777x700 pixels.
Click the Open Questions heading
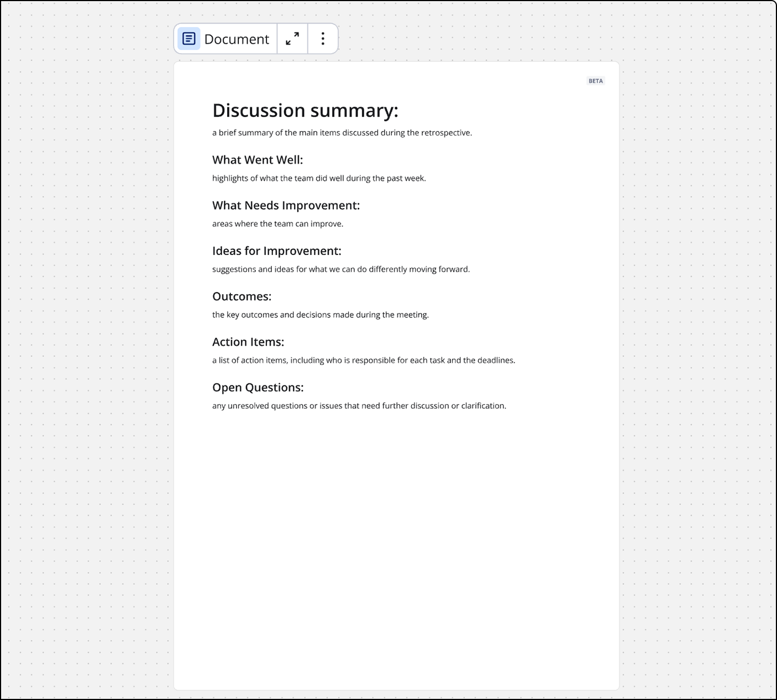tap(258, 388)
